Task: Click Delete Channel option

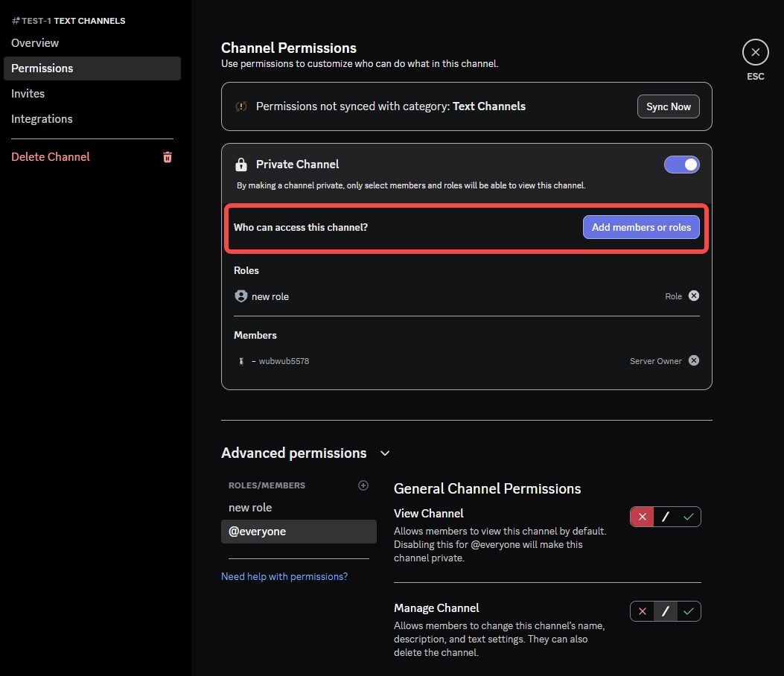Action: point(51,157)
